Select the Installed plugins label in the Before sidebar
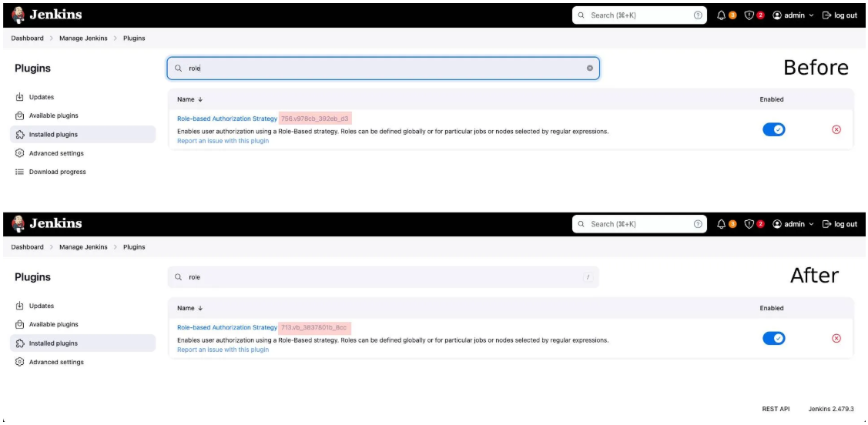This screenshot has width=868, height=425. (x=53, y=135)
